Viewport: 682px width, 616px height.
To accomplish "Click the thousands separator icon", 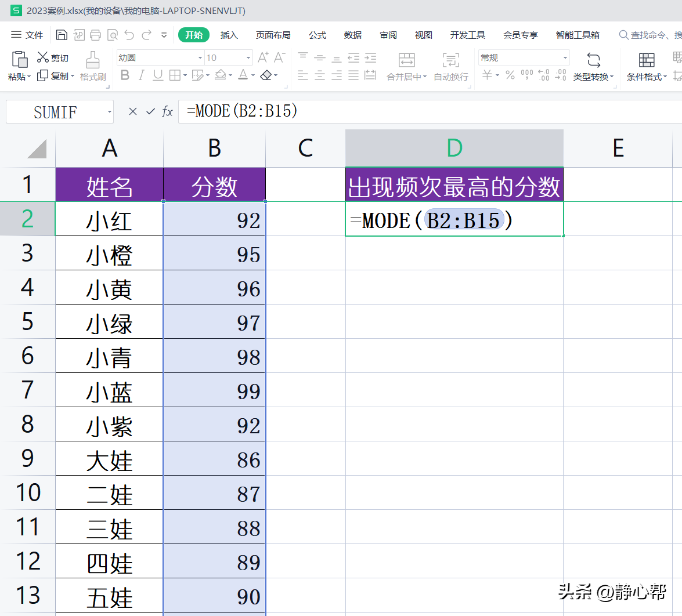I will pos(527,75).
